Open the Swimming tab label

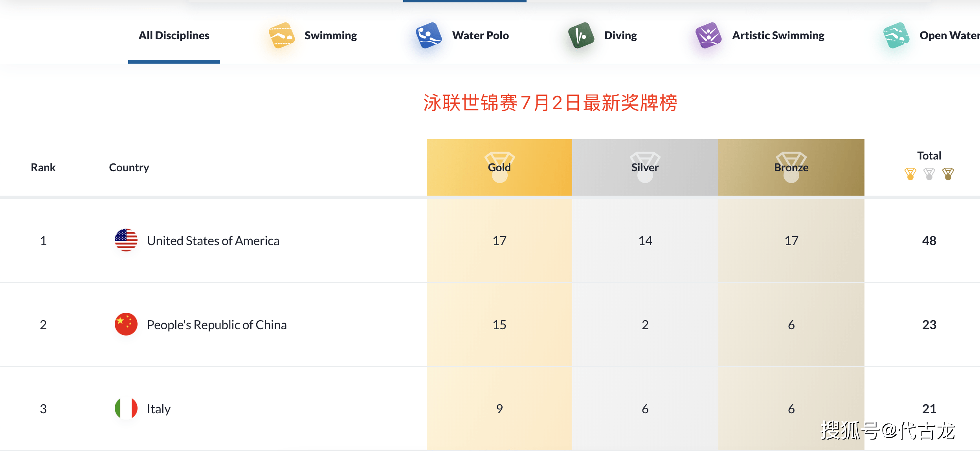pos(330,35)
